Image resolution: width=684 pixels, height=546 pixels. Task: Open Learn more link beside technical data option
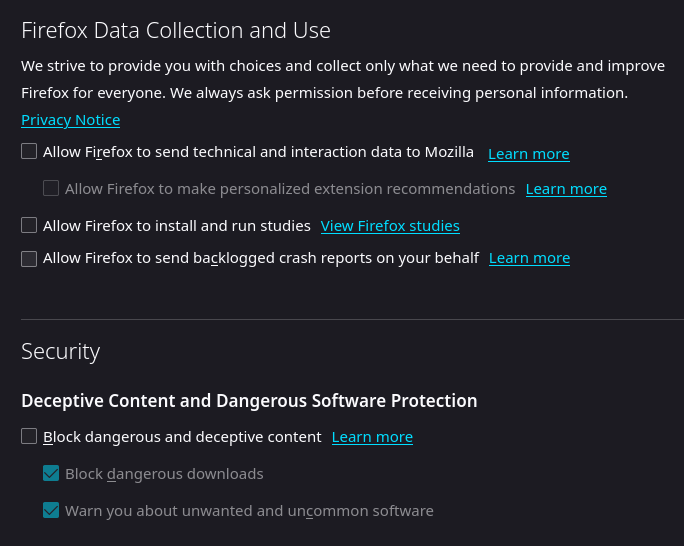click(528, 154)
